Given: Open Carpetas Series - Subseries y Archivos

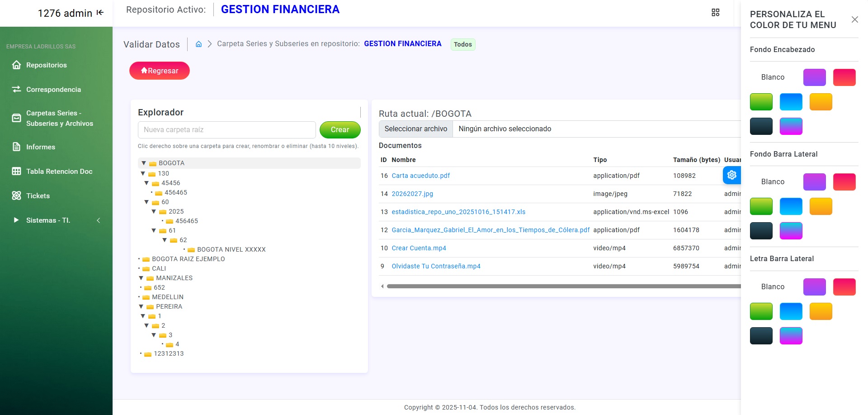Looking at the screenshot, I should [59, 118].
